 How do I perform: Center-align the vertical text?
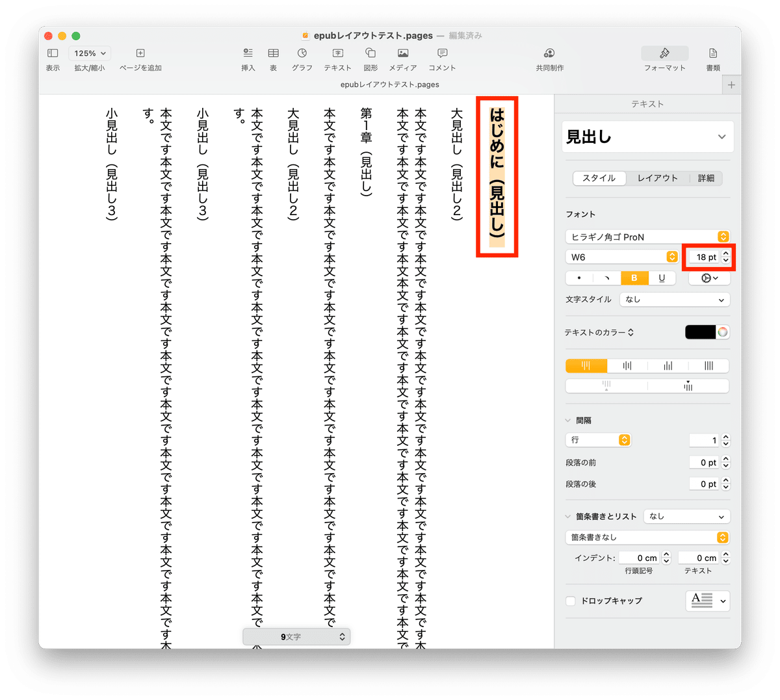(627, 366)
